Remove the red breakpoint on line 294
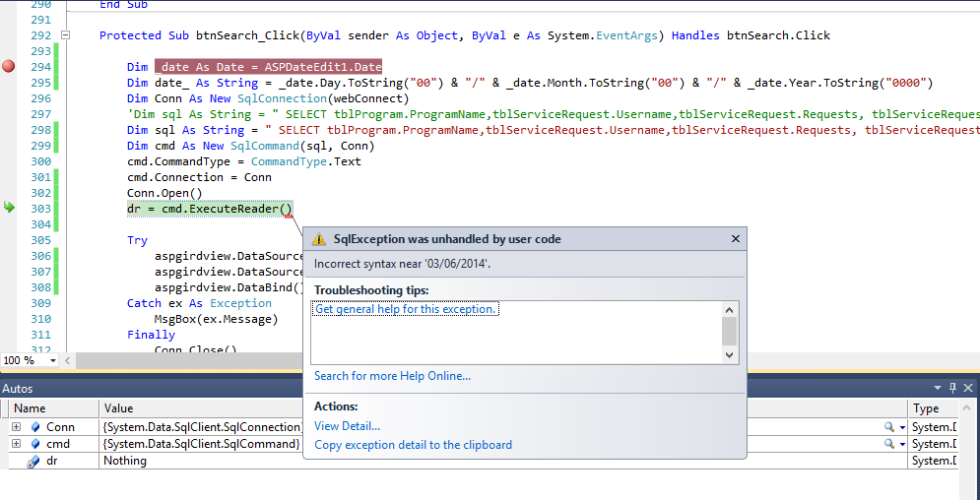 point(9,67)
